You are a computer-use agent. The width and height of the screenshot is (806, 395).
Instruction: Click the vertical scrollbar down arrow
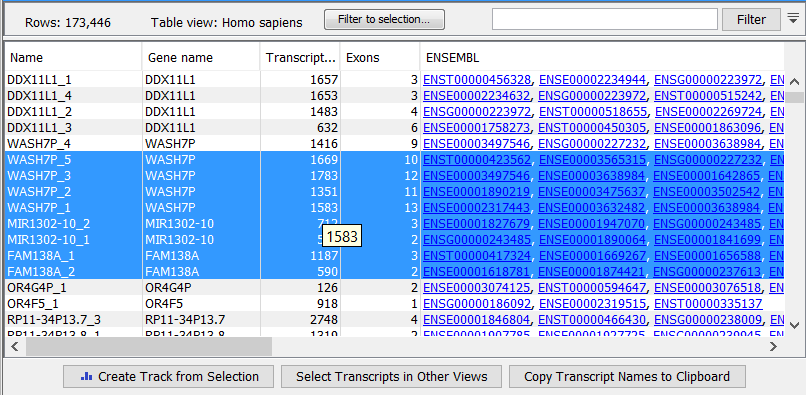[794, 325]
